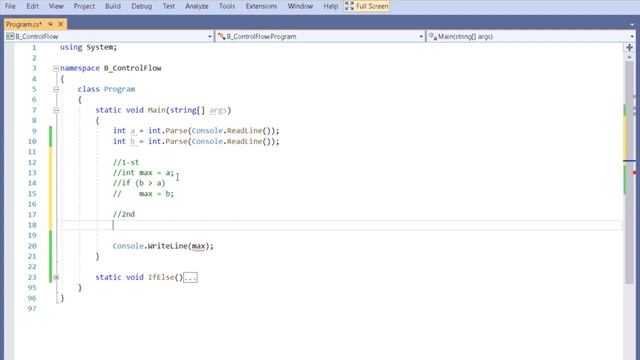
Task: Open the Build menu
Action: [x=113, y=6]
